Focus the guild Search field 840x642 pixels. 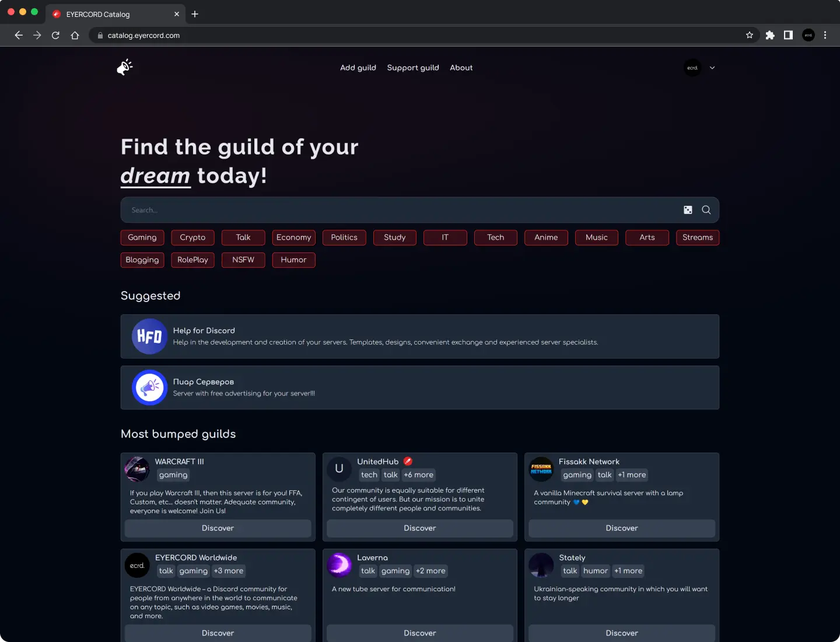coord(402,210)
